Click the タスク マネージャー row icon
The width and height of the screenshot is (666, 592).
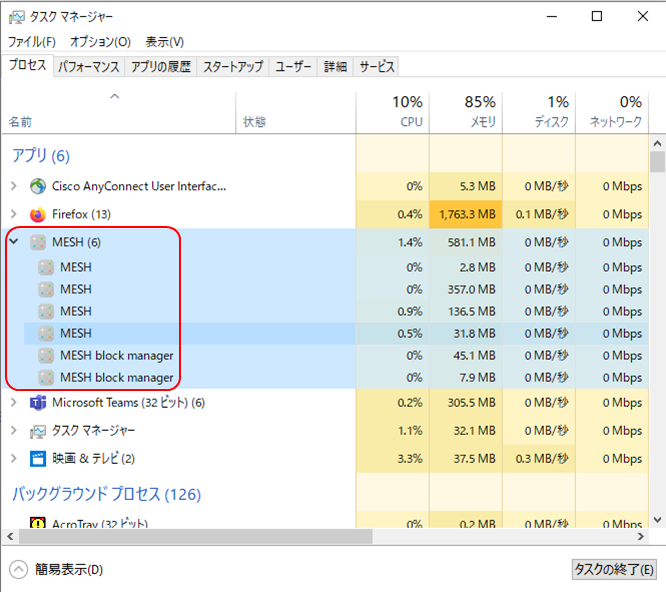(x=38, y=431)
